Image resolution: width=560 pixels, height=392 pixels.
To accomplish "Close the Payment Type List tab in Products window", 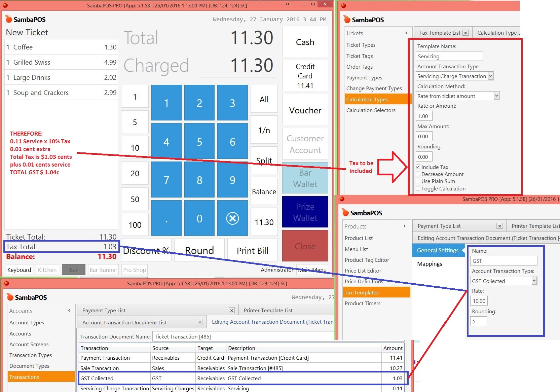I will 499,226.
